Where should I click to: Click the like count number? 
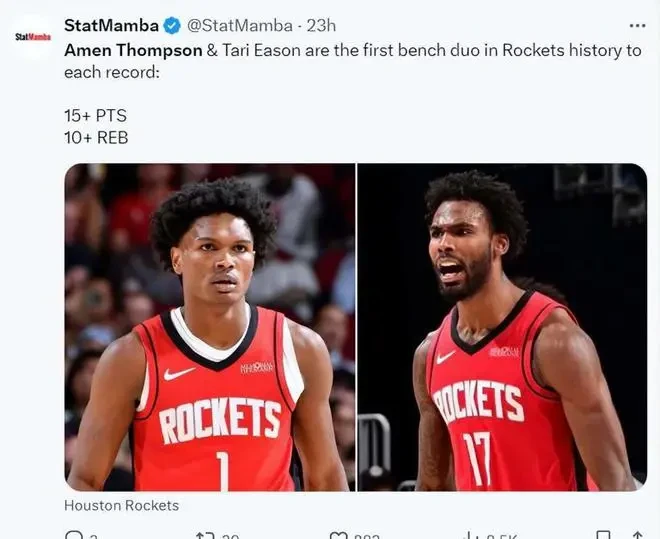[x=367, y=536]
